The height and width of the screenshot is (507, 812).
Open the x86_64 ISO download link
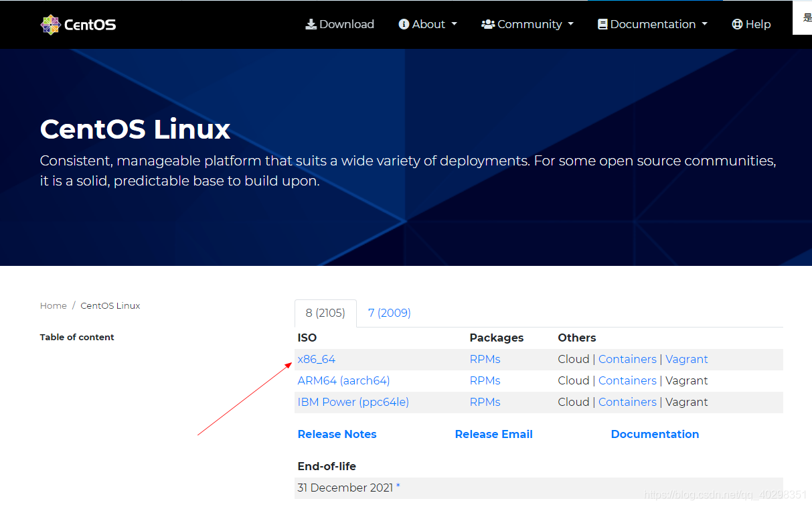click(x=316, y=359)
